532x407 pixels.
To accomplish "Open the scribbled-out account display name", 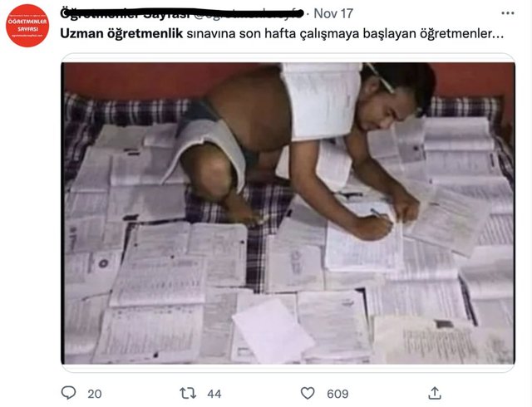I will 125,14.
